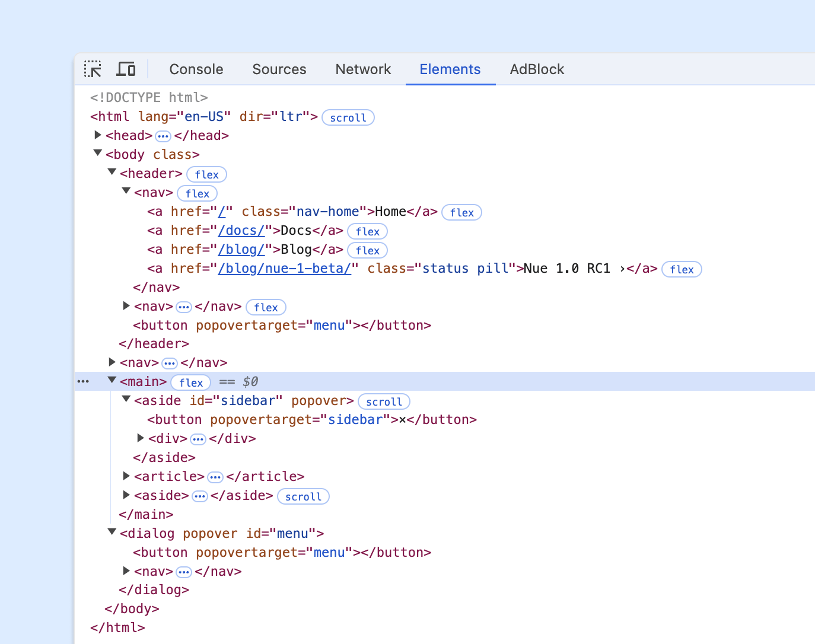Toggle flex badge on the Blog link
Viewport: 815px width, 644px height.
pyautogui.click(x=368, y=250)
